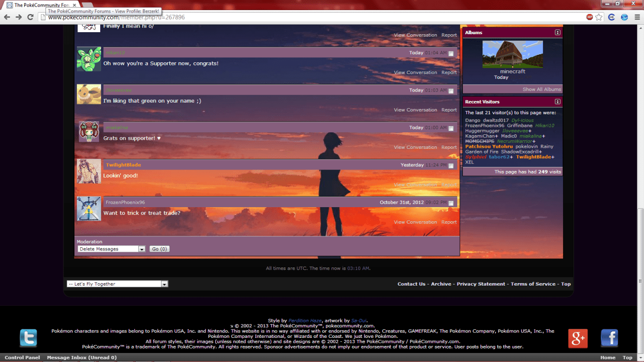
Task: Open miakalina's avatar image
Action: click(x=89, y=132)
